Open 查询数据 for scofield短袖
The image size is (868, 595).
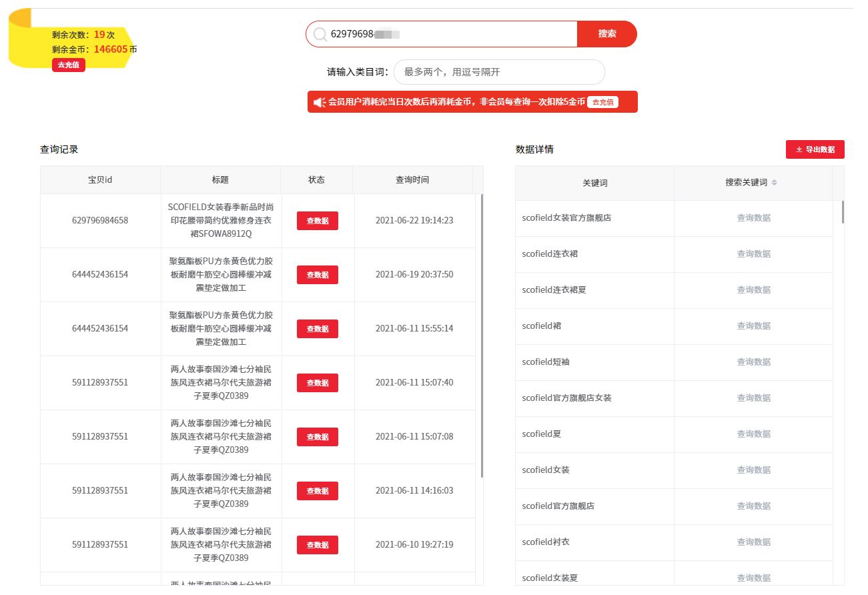pos(753,362)
